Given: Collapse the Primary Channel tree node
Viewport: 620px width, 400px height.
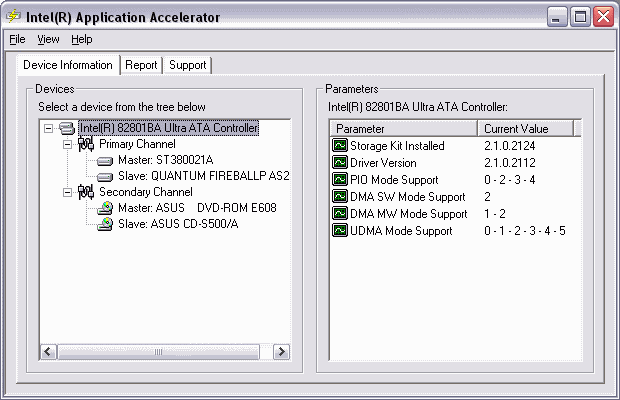Looking at the screenshot, I should tap(67, 145).
